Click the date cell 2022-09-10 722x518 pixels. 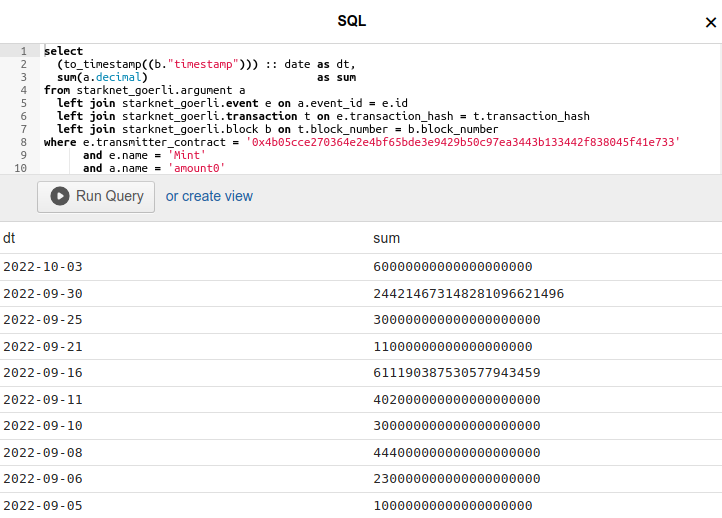43,425
